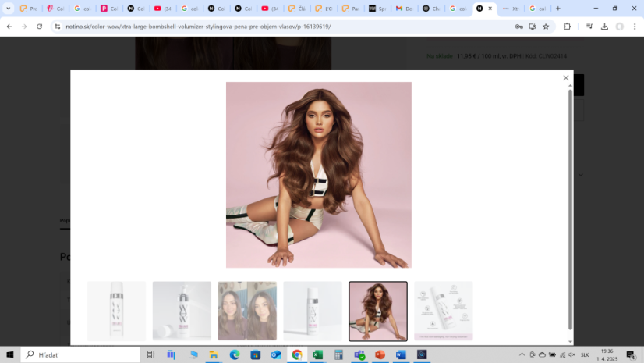The height and width of the screenshot is (363, 644).
Task: Switch to the 'Ch' tab
Action: (431, 9)
